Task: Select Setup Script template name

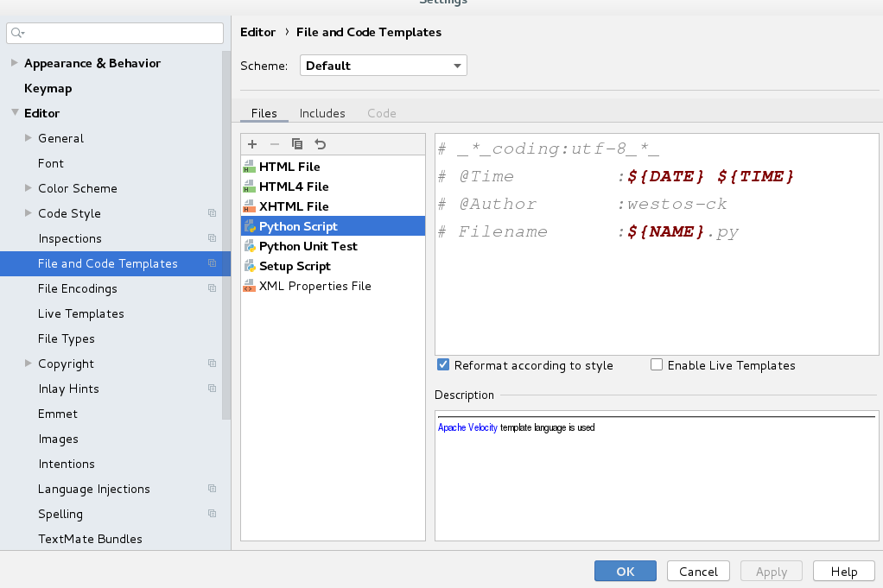Action: (295, 266)
